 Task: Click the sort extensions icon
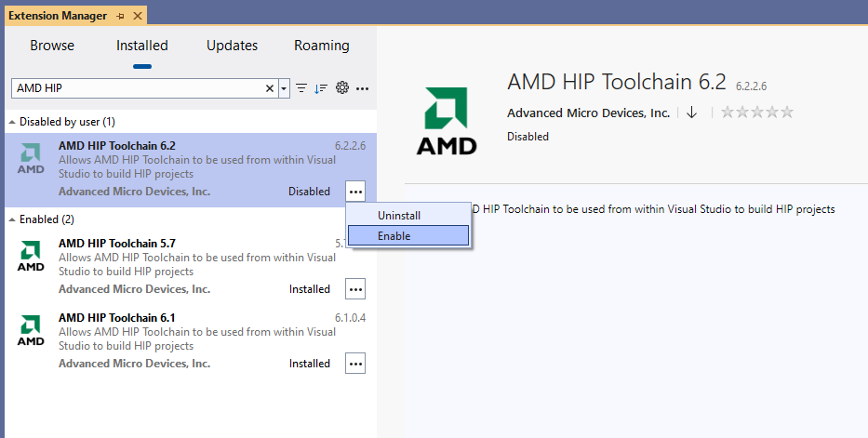pos(321,88)
